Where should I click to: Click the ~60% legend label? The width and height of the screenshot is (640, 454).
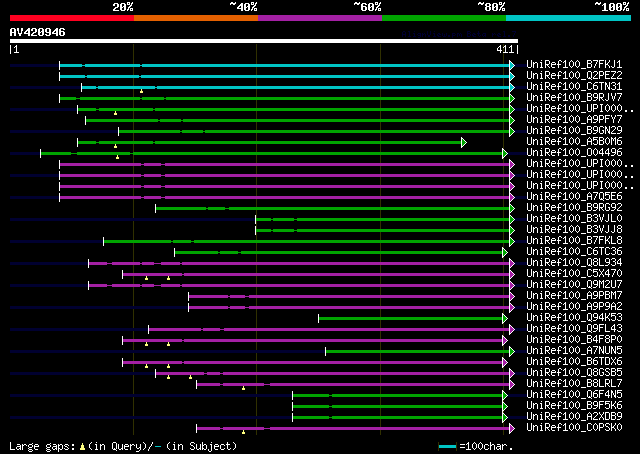(x=367, y=7)
